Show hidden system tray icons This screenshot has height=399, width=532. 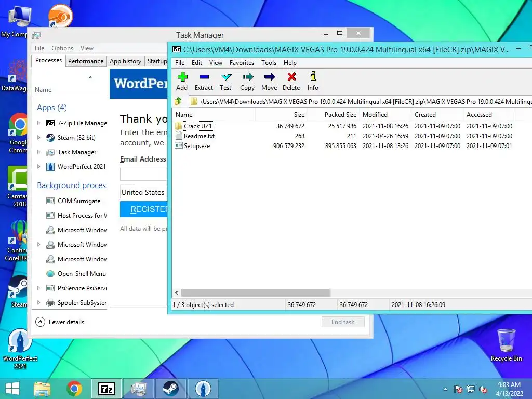click(x=445, y=389)
